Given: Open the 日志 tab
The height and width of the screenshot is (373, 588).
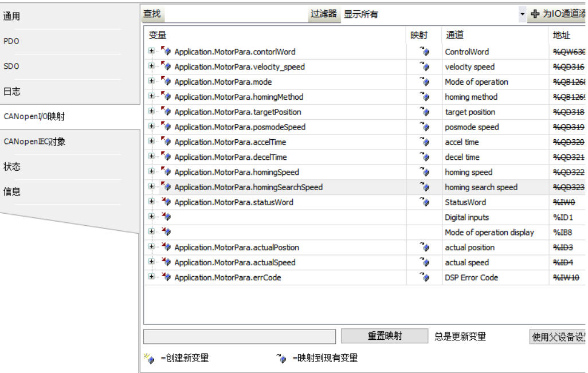Looking at the screenshot, I should click(11, 92).
